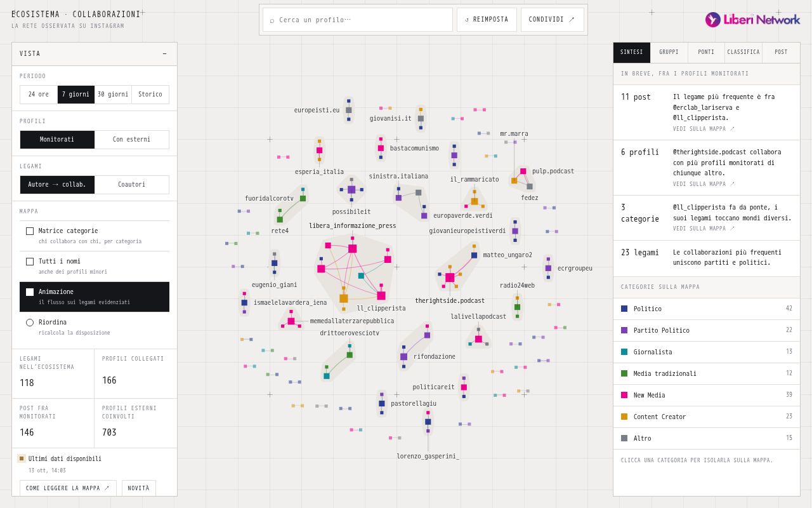The height and width of the screenshot is (508, 812).
Task: Select the lalivellapodcast node
Action: tap(478, 339)
